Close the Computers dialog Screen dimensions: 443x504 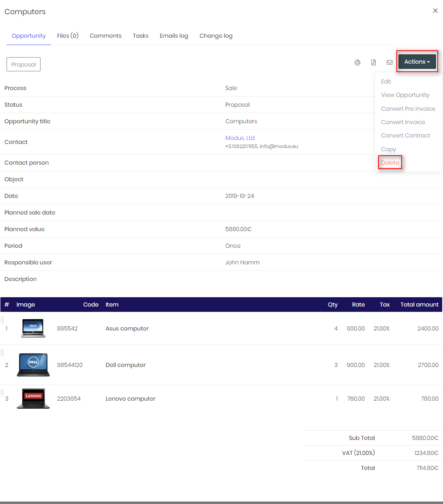[x=435, y=11]
